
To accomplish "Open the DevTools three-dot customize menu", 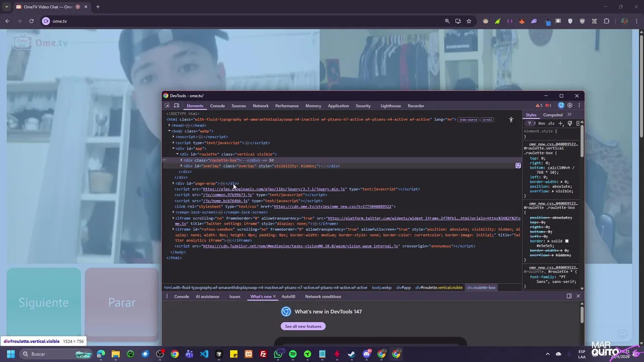I will click(x=579, y=106).
